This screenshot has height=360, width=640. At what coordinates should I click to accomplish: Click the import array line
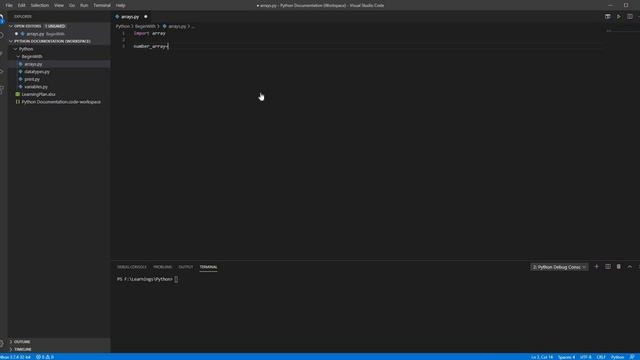pyautogui.click(x=149, y=33)
